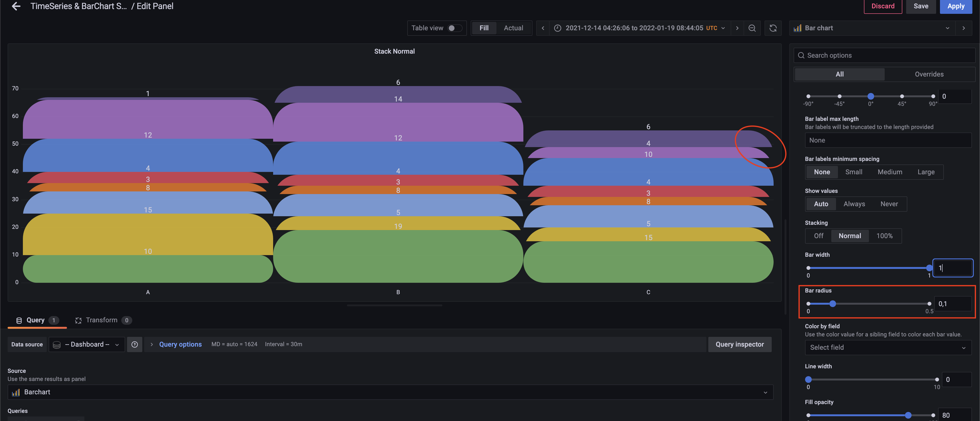Click the bar chart visualization icon
This screenshot has height=421, width=980.
pyautogui.click(x=797, y=28)
